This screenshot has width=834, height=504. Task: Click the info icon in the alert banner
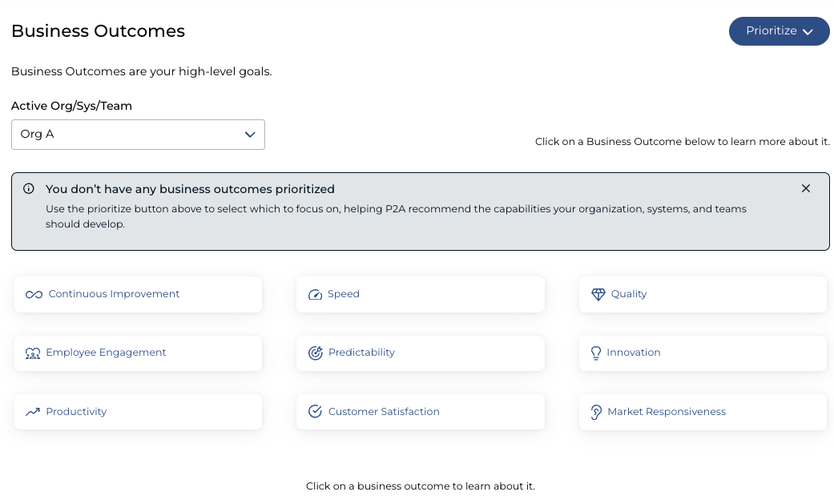(29, 189)
